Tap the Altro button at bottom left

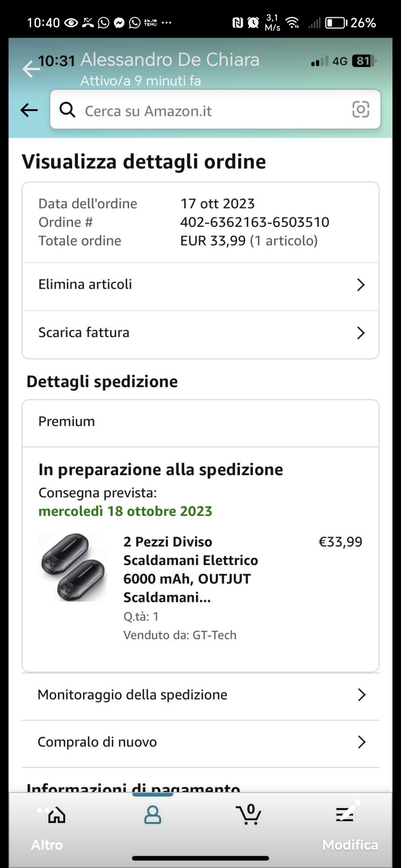pyautogui.click(x=47, y=845)
